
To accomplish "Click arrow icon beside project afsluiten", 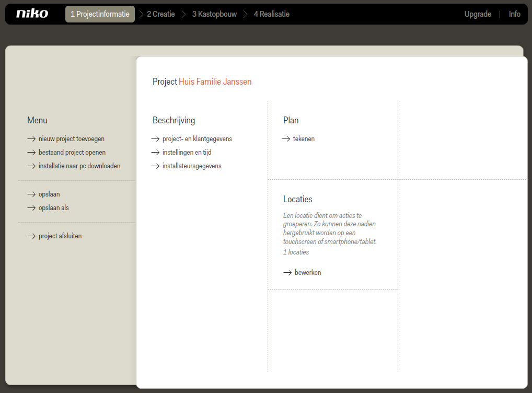I will click(x=31, y=236).
